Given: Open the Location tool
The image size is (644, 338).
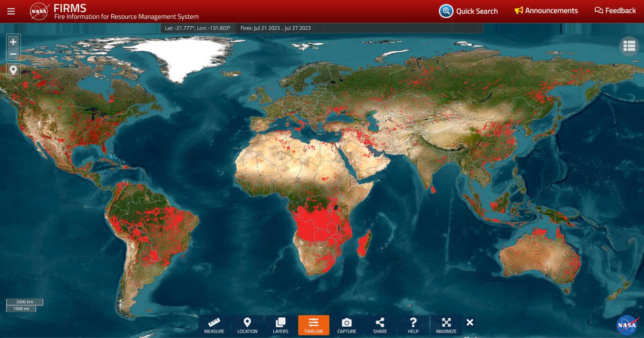Looking at the screenshot, I should click(247, 326).
